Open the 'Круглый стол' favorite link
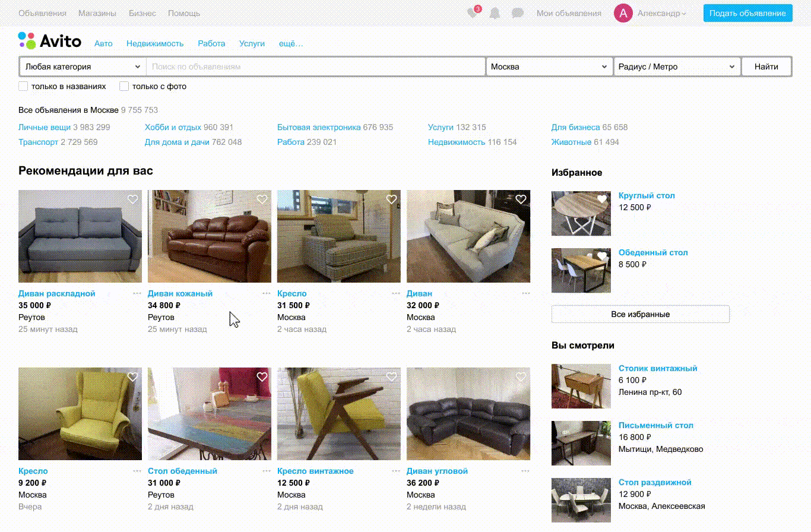Image resolution: width=811 pixels, height=532 pixels. 647,195
